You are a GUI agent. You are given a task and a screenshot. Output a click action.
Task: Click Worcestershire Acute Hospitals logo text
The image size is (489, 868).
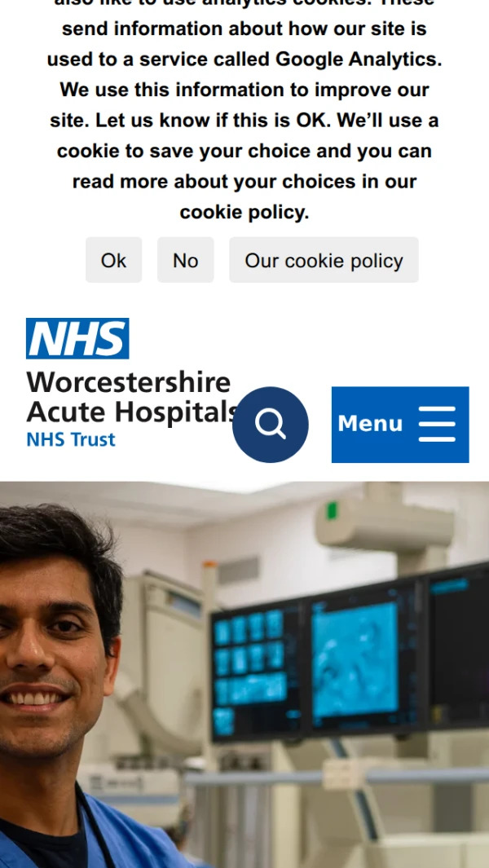[133, 397]
